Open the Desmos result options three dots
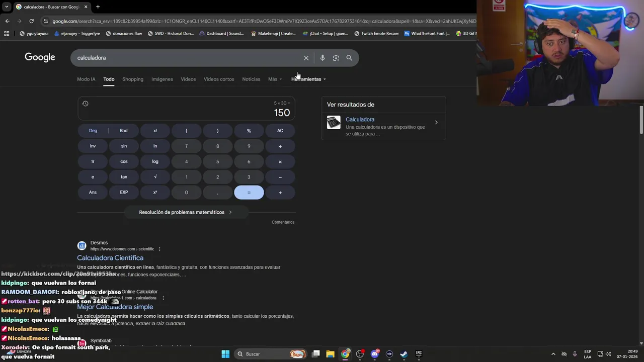644x362 pixels. point(159,249)
